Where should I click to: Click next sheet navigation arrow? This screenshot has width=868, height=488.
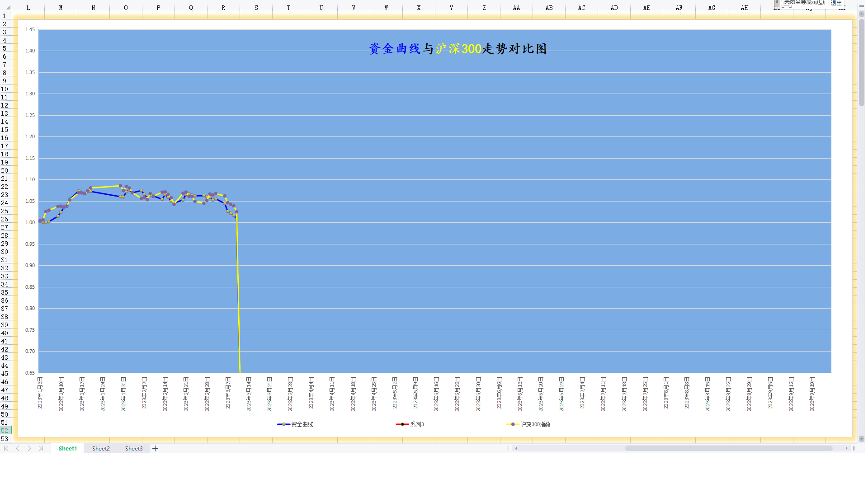[x=29, y=448]
